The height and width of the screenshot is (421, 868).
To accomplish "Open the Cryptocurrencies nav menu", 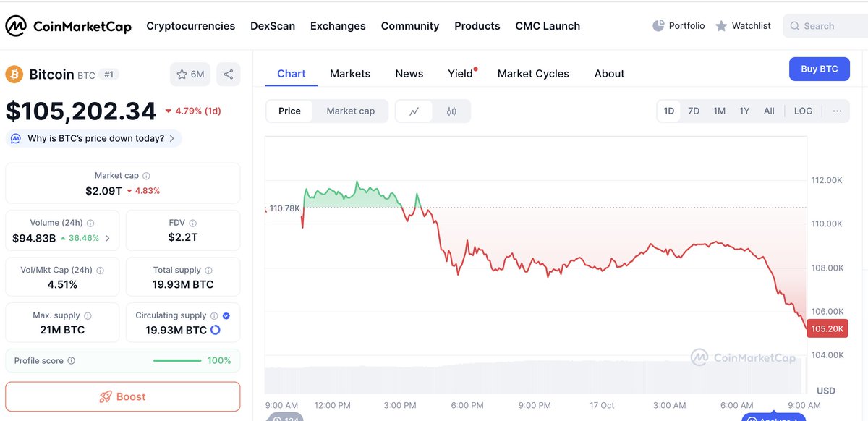I will coord(190,26).
